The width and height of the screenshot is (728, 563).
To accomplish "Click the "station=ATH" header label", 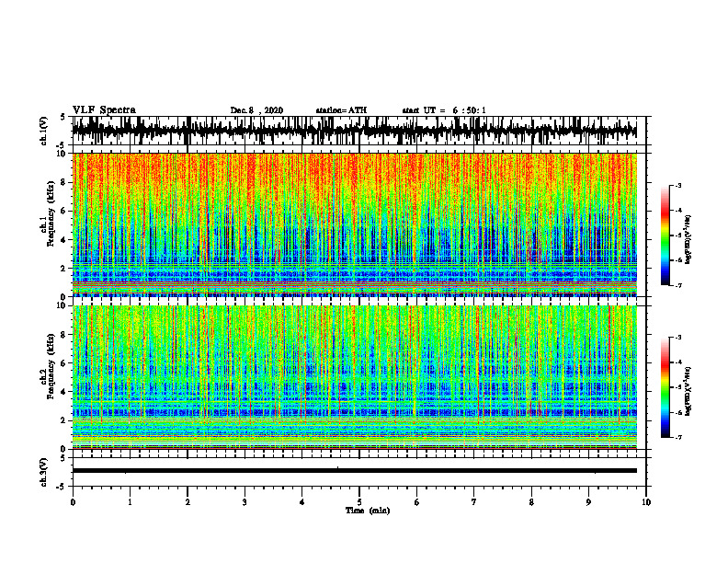I will 341,110.
